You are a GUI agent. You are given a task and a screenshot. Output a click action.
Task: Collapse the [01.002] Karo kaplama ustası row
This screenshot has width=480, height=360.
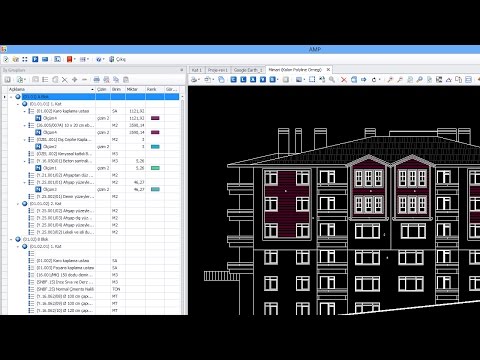point(25,111)
